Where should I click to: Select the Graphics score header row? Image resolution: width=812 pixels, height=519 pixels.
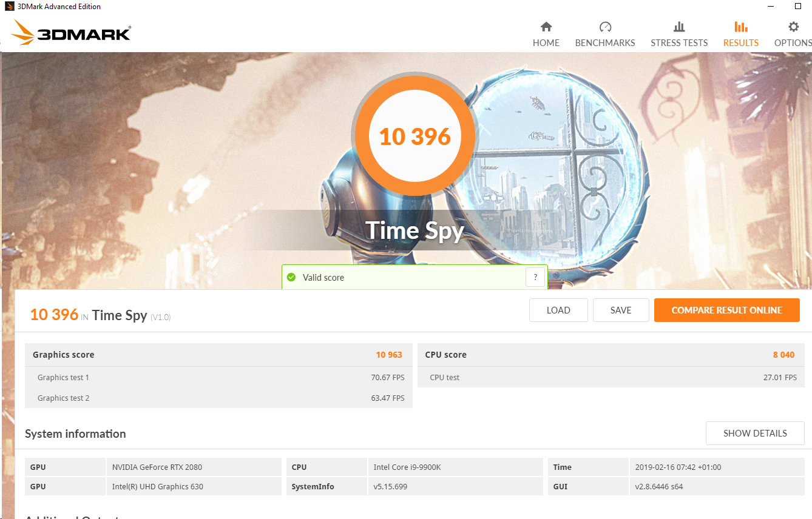coord(218,355)
